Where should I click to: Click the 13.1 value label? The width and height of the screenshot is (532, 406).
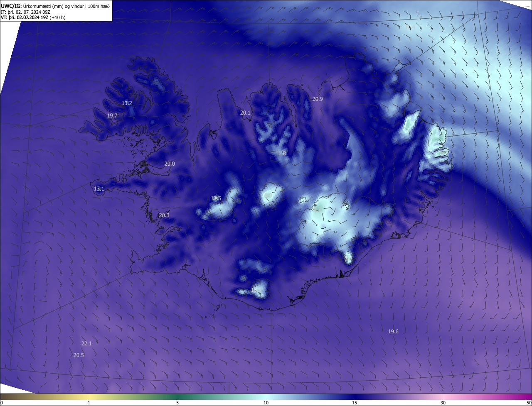point(99,188)
